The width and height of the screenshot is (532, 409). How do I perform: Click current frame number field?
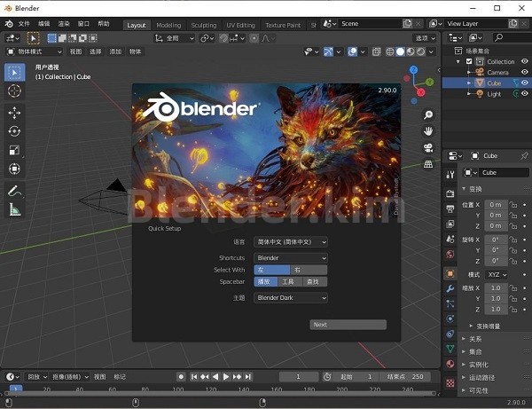(299, 377)
